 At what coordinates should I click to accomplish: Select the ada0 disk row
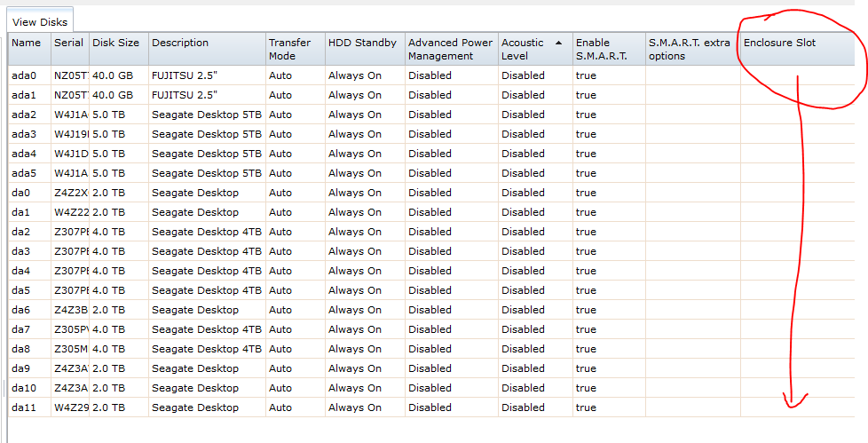[x=431, y=75]
